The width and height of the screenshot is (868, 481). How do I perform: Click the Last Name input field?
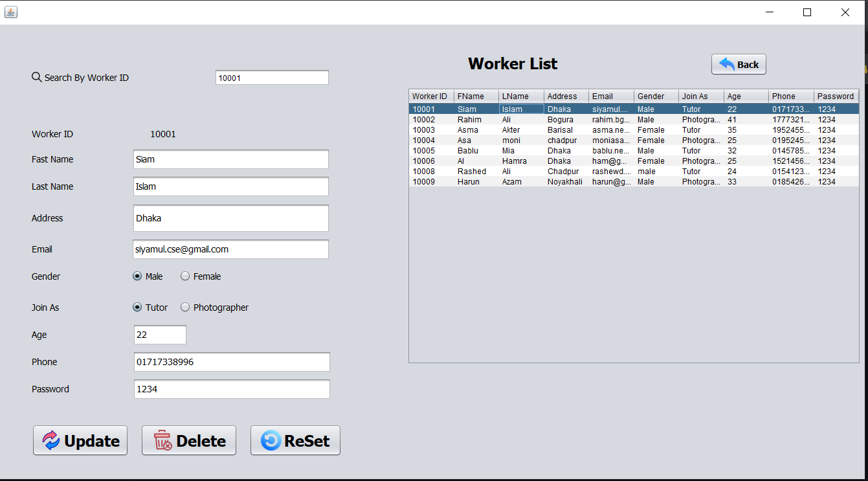(x=231, y=186)
